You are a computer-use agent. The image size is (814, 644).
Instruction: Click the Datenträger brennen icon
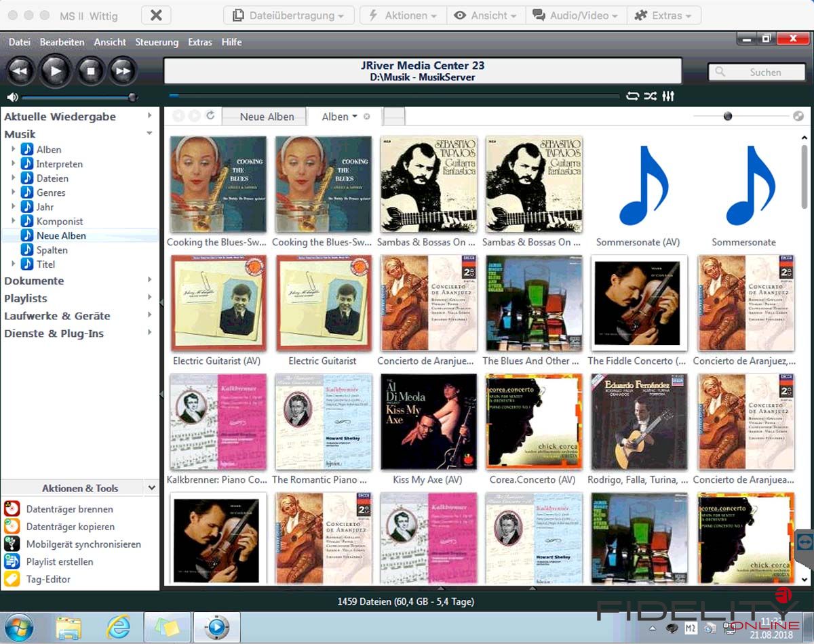(x=12, y=509)
